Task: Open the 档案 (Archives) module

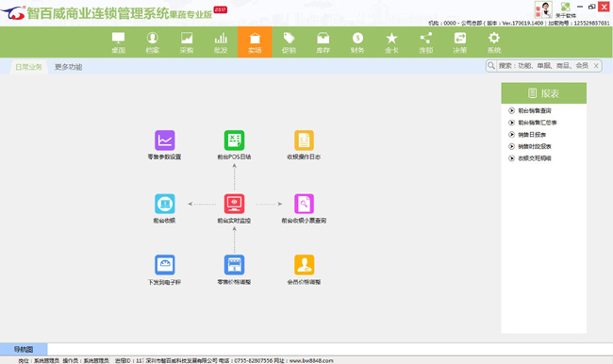Action: (x=152, y=42)
